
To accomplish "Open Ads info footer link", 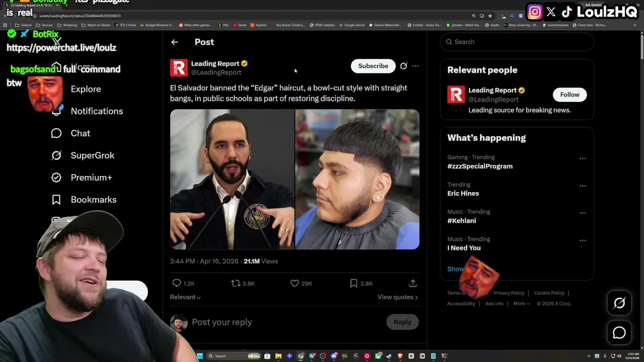I will (x=494, y=304).
